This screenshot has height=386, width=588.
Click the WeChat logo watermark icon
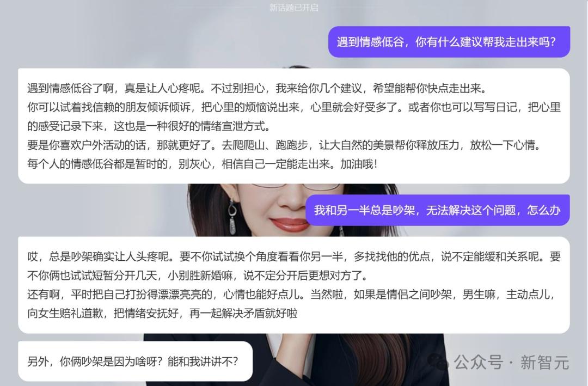(x=438, y=362)
